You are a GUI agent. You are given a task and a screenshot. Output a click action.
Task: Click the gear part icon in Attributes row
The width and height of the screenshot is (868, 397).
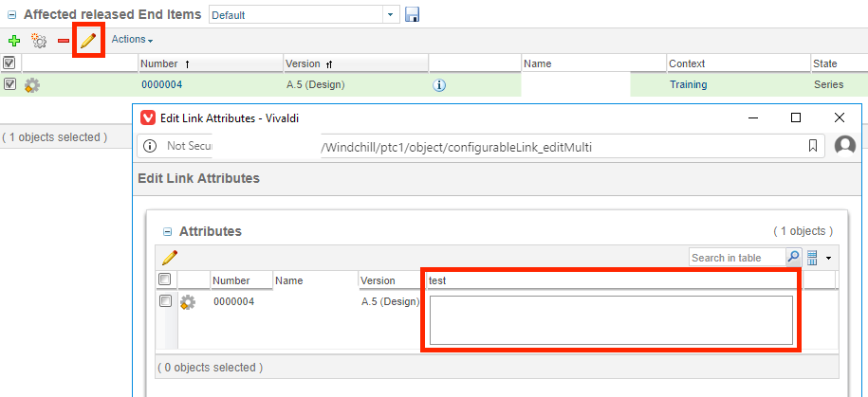click(x=188, y=302)
